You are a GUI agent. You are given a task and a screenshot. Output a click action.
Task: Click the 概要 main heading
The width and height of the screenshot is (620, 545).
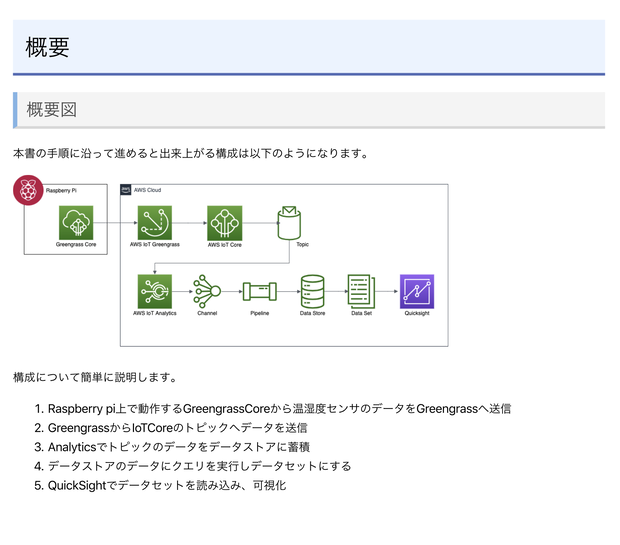[47, 47]
